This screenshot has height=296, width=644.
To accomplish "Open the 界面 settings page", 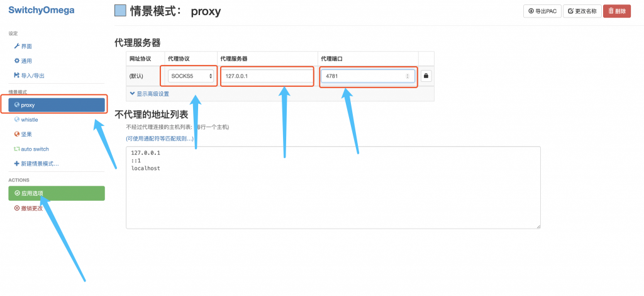I will [x=23, y=47].
